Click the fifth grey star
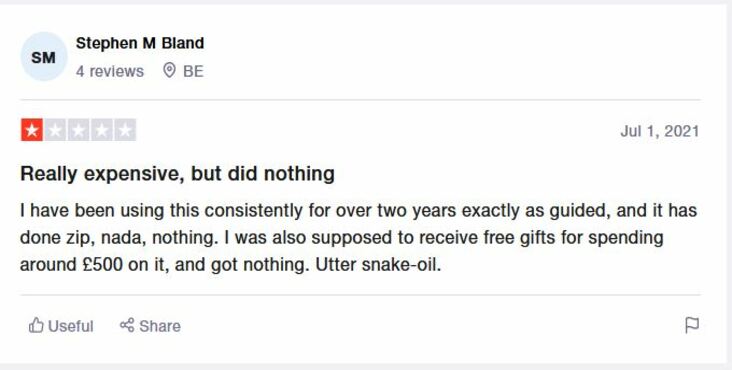 (x=125, y=130)
